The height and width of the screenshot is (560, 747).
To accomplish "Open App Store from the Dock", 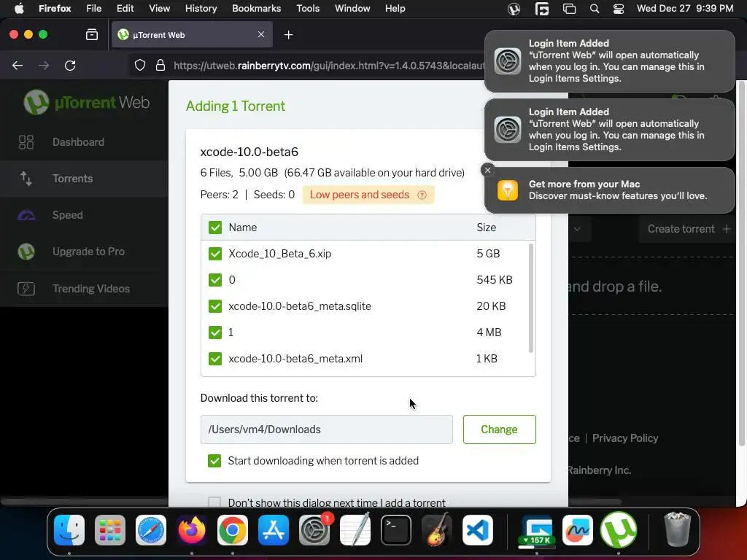I will pyautogui.click(x=274, y=530).
